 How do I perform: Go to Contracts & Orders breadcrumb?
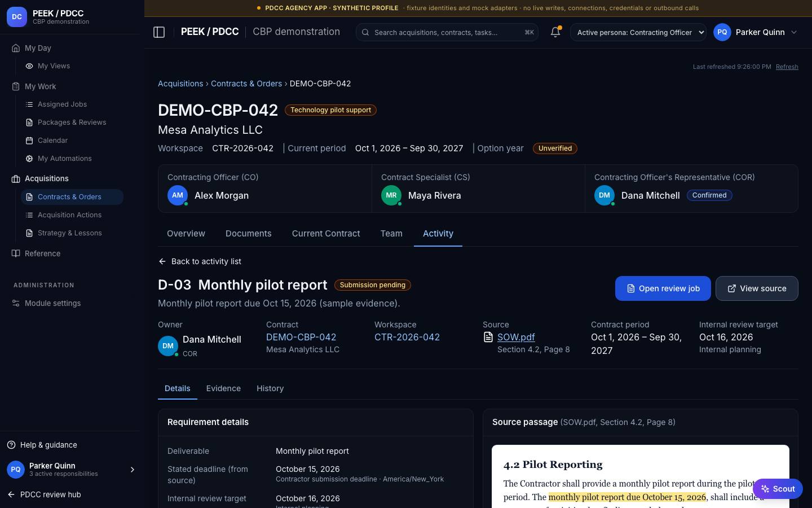pyautogui.click(x=246, y=84)
